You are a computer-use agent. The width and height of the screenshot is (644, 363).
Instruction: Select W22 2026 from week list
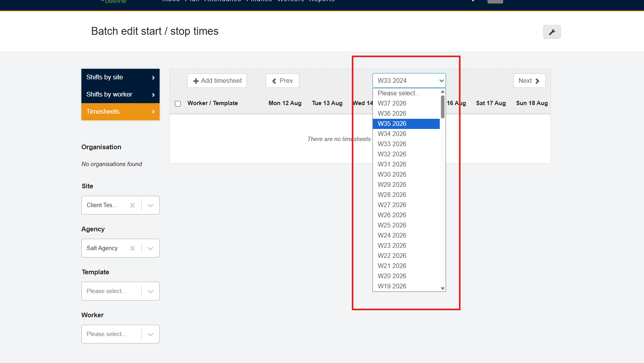406,256
